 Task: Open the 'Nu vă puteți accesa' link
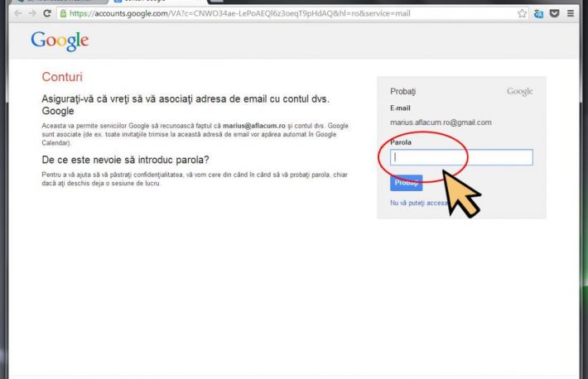coord(418,203)
